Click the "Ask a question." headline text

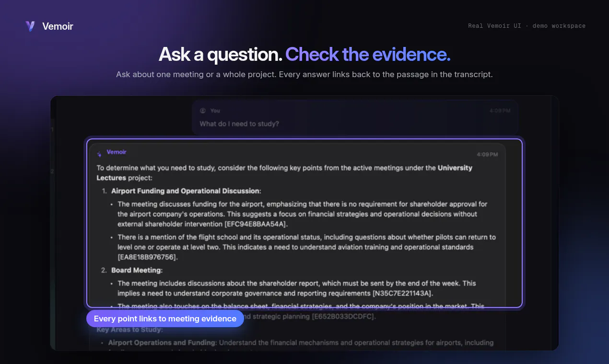(221, 55)
